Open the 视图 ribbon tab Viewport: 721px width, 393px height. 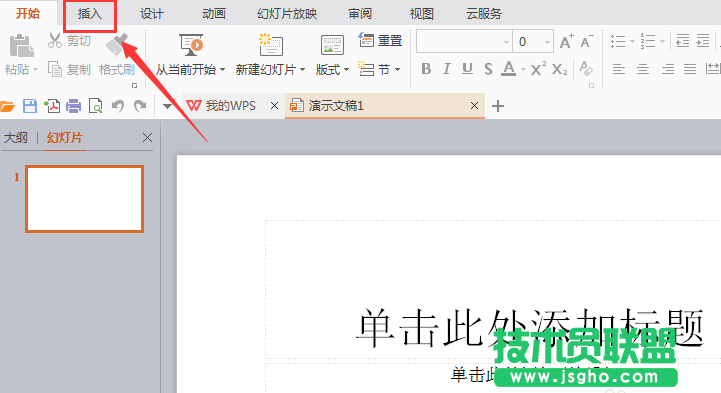(x=422, y=14)
